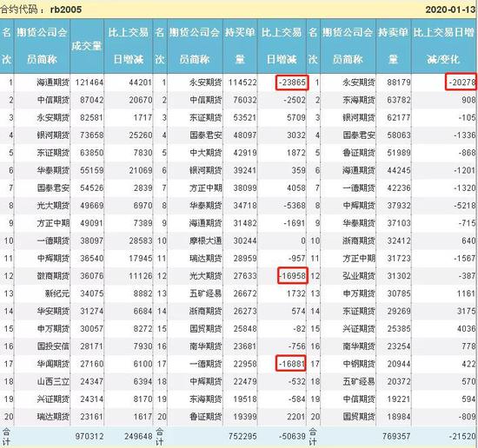The image size is (478, 448).
Task: Click short position value 44245
Action: click(399, 170)
